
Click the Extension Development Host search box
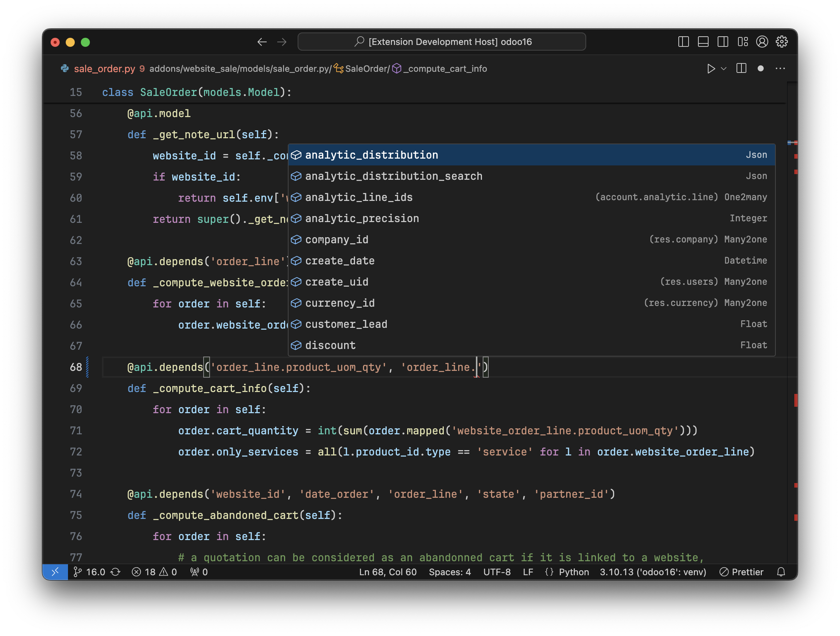[441, 42]
